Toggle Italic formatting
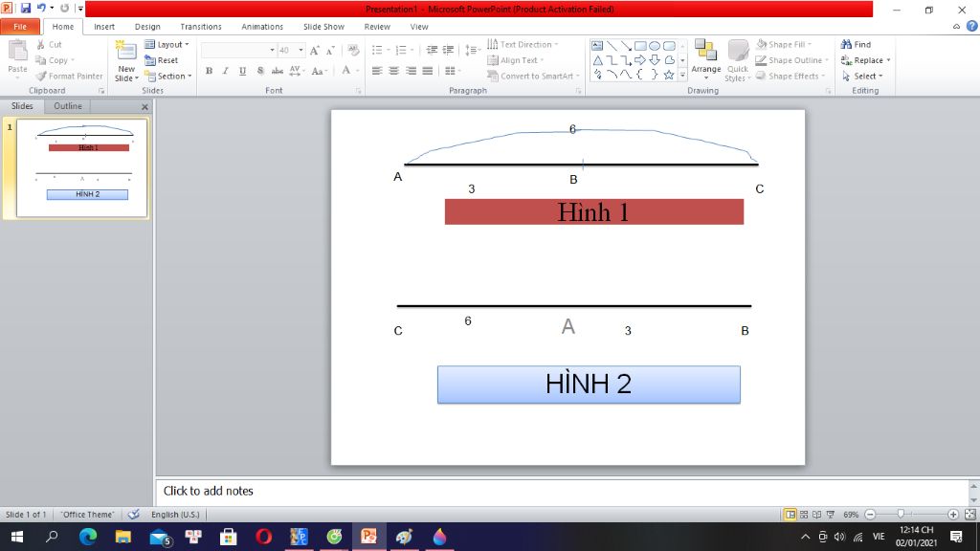Image resolution: width=980 pixels, height=551 pixels. [x=226, y=71]
